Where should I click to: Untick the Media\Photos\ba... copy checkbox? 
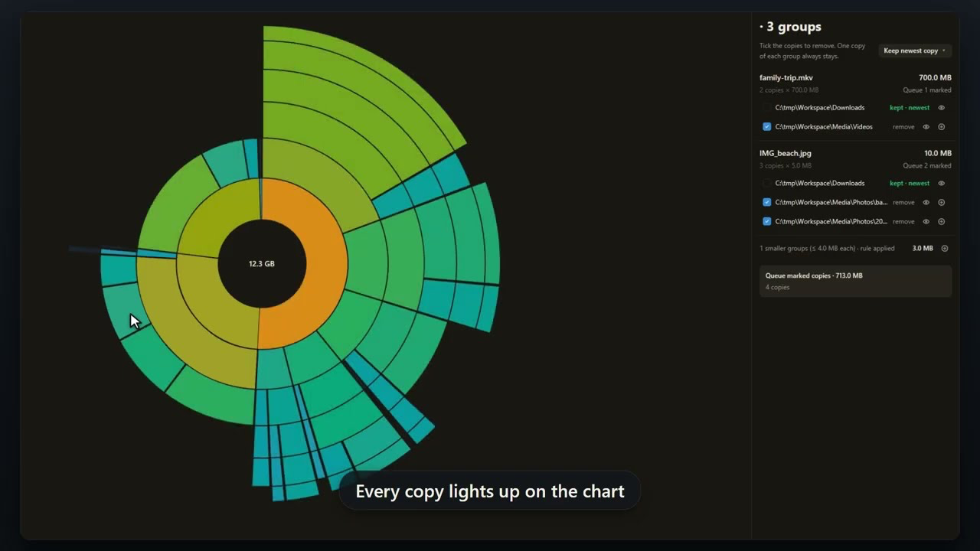(766, 203)
